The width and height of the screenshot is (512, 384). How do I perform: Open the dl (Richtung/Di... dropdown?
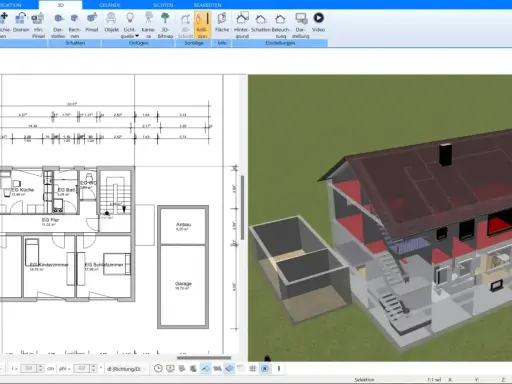click(127, 369)
